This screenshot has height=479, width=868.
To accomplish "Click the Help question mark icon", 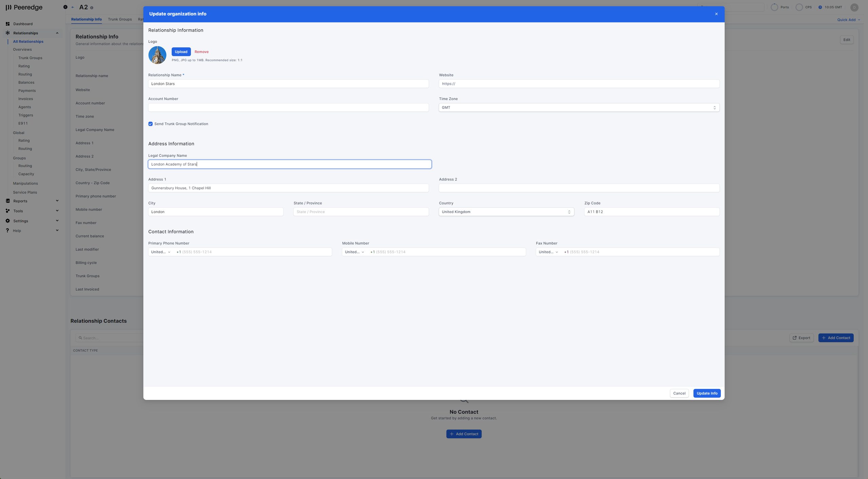I will click(7, 230).
